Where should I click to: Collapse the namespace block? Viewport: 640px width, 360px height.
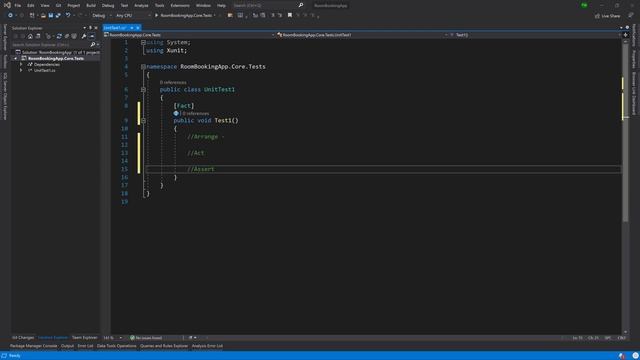[143, 67]
